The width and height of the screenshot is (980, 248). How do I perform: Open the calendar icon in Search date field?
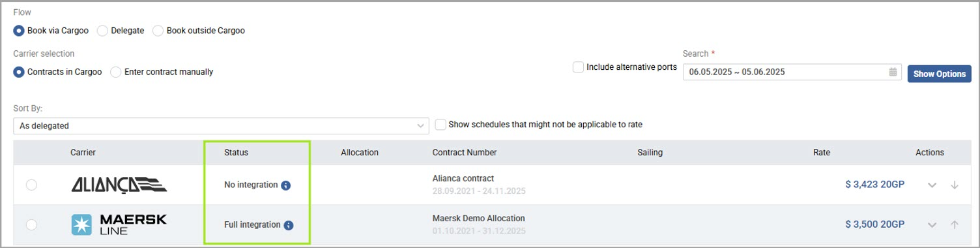[893, 72]
